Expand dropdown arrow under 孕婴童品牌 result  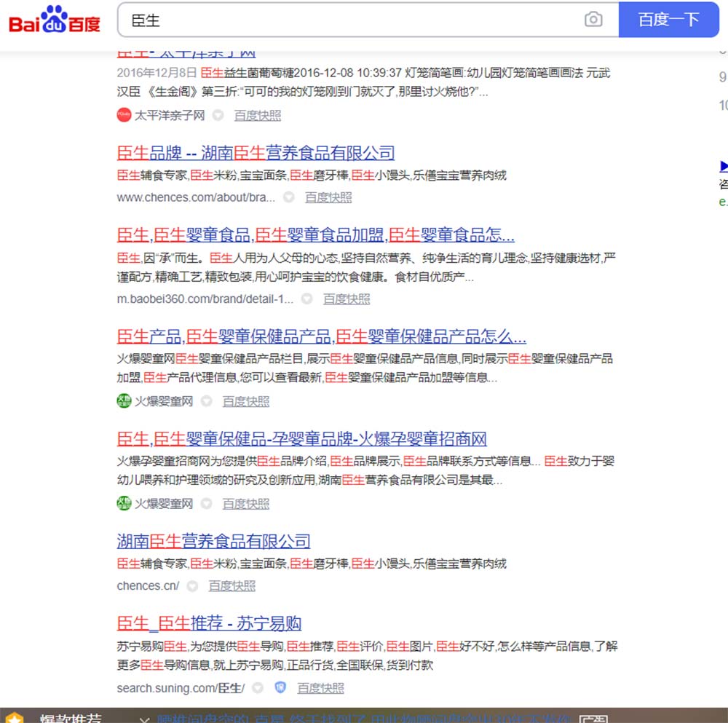click(207, 504)
